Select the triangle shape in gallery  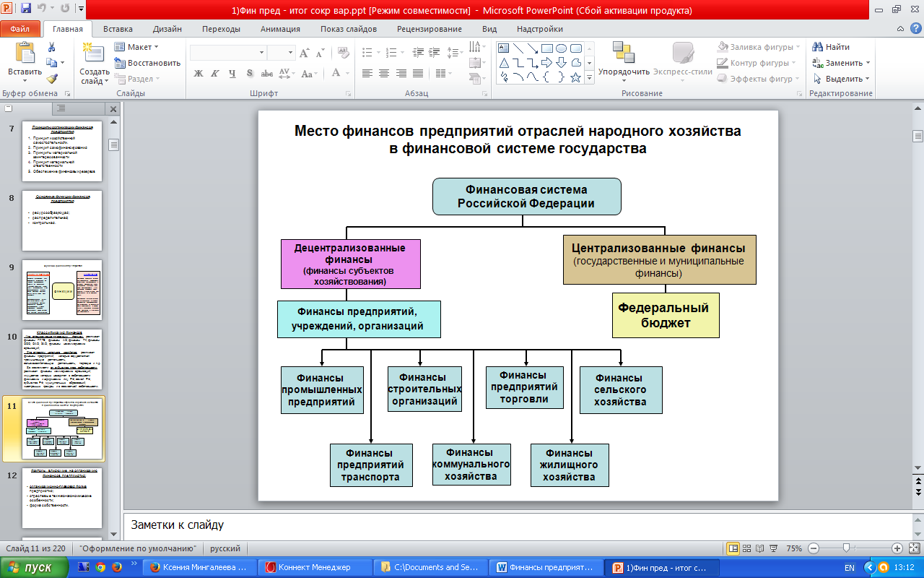504,63
